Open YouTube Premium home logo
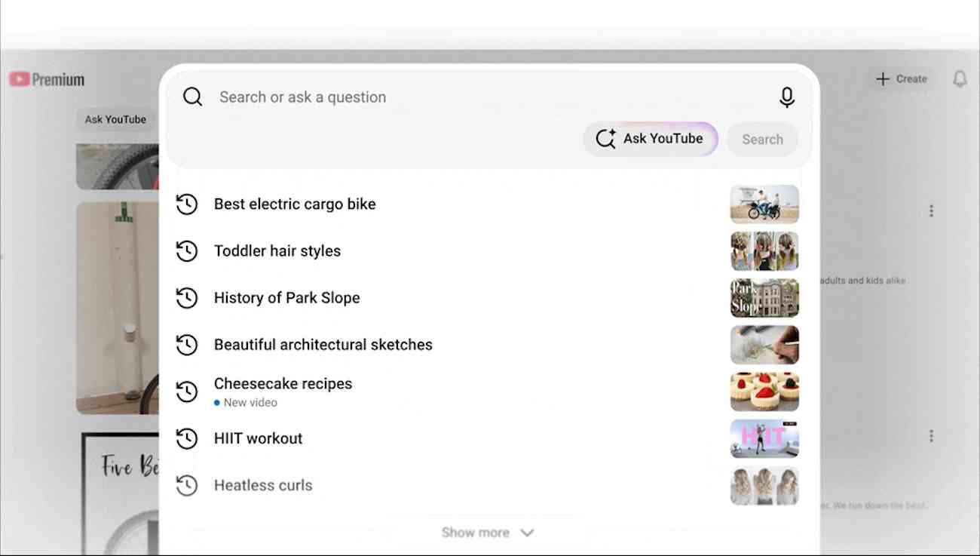The image size is (980, 556). [47, 79]
